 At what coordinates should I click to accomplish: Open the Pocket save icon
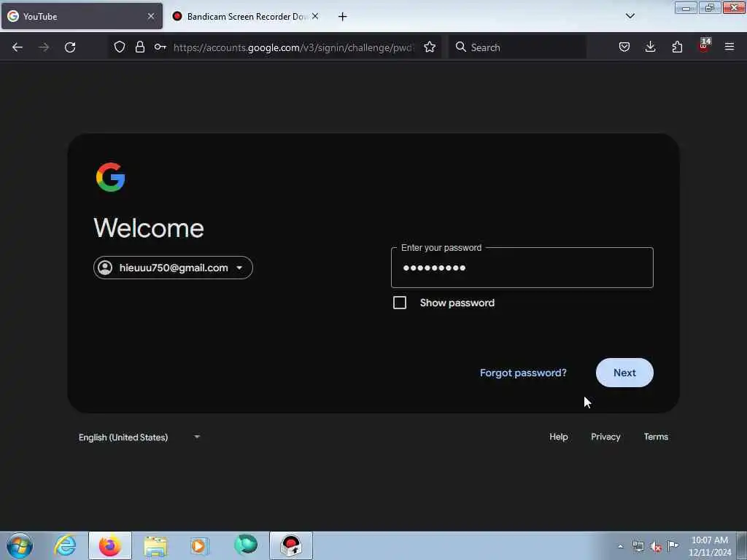tap(624, 47)
